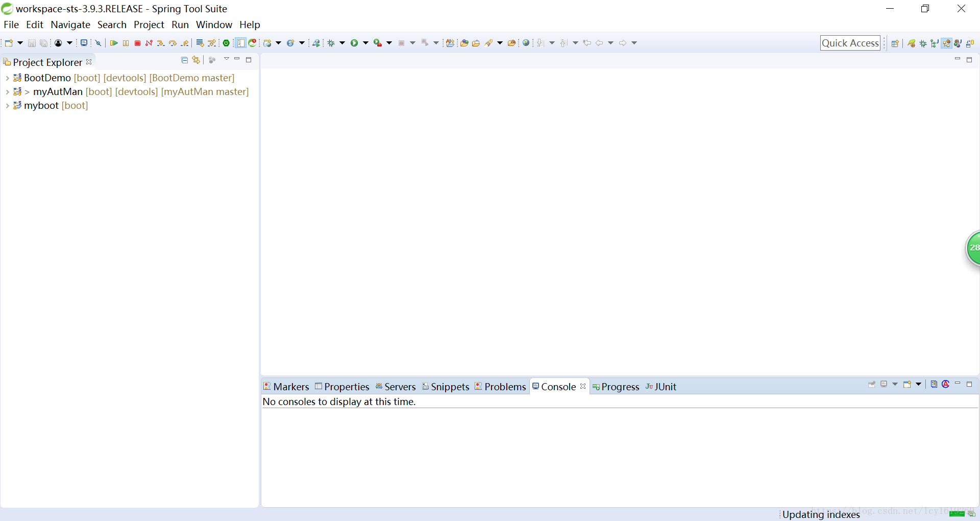Screen dimensions: 980x521
Task: Open the Window menu
Action: pos(214,25)
